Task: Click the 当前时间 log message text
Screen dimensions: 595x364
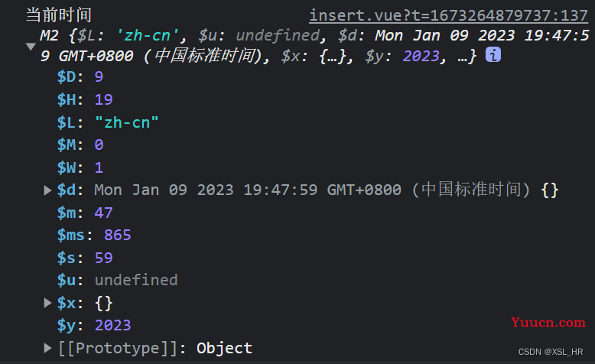Action: coord(59,15)
